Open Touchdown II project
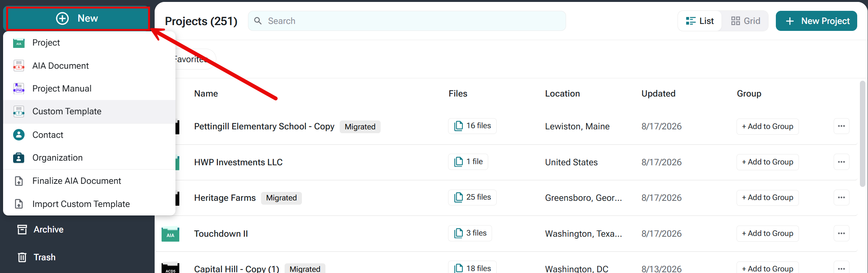 (221, 234)
